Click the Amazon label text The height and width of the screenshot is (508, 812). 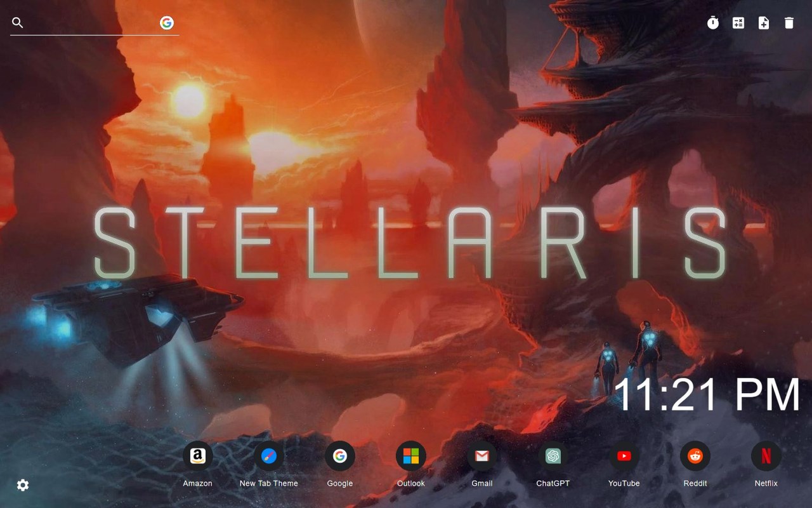tap(198, 483)
